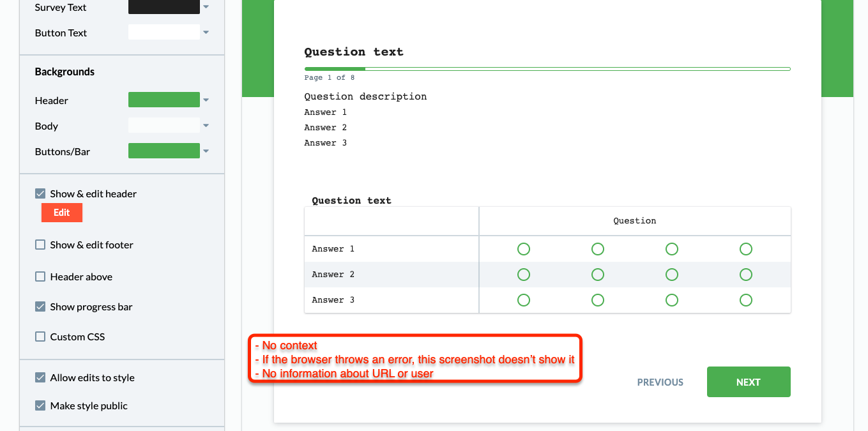Open the Buttons/Bar color dropdown arrow
The width and height of the screenshot is (868, 431).
[x=206, y=151]
